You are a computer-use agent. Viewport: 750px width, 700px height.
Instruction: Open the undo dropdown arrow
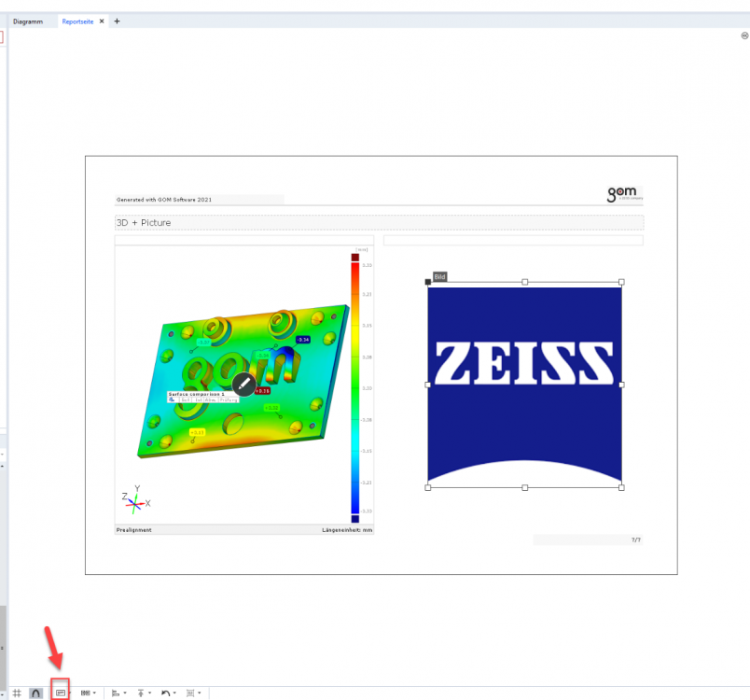click(174, 693)
